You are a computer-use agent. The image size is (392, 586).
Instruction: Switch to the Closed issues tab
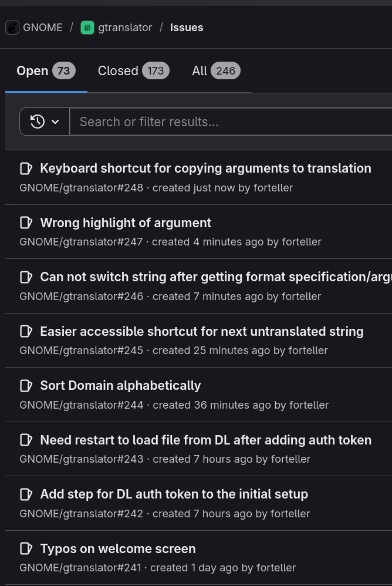(133, 71)
